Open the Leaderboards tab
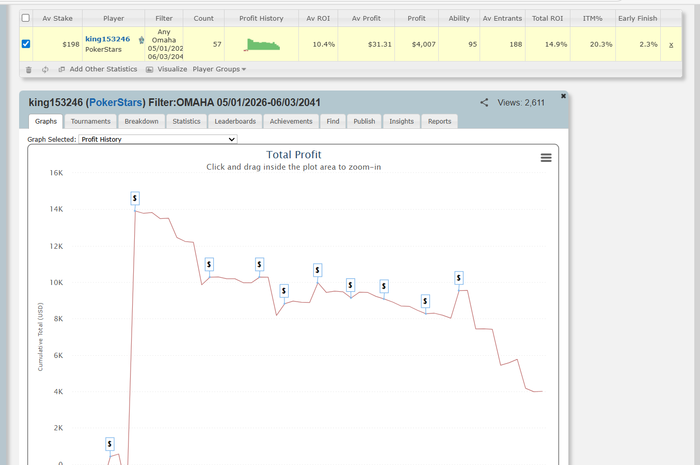Screen dimensions: 700x465 point(235,121)
